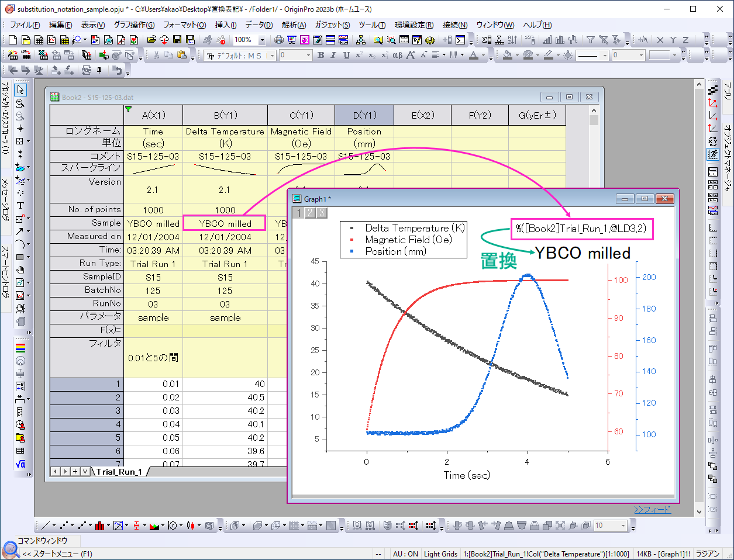Click the Open file folder icon
Image resolution: width=734 pixels, height=560 pixels.
151,40
